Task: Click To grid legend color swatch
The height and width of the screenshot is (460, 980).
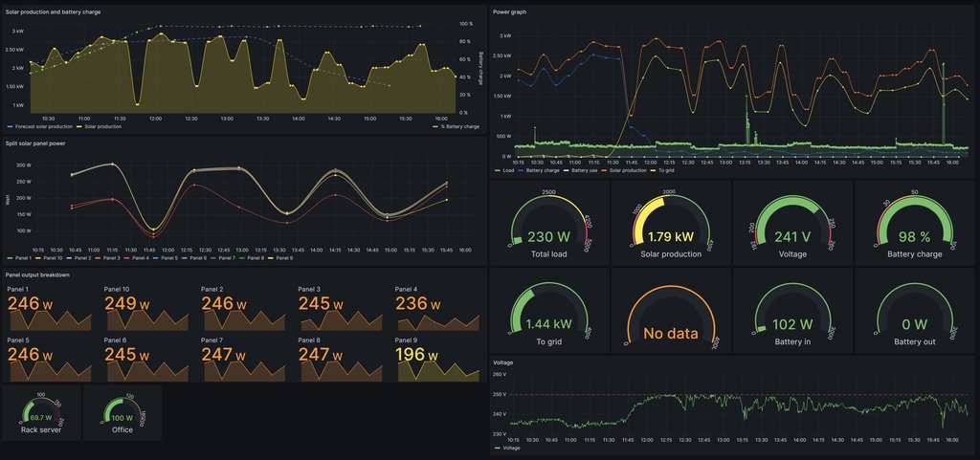Action: (x=653, y=170)
